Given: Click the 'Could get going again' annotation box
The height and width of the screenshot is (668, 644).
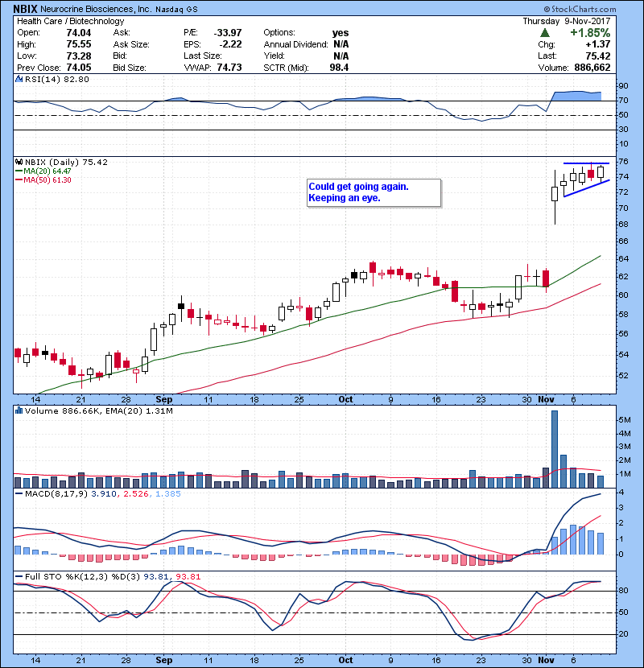Looking at the screenshot, I should [x=374, y=192].
